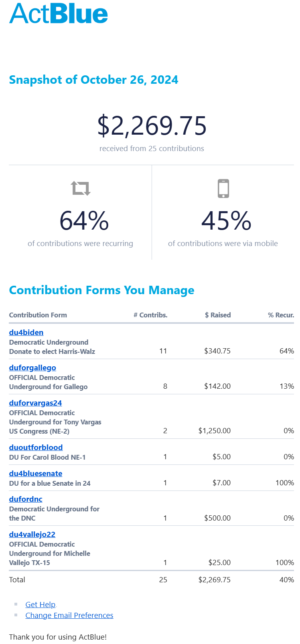This screenshot has height=644, width=300.
Task: Click the "$ Raised" column header
Action: 218,315
